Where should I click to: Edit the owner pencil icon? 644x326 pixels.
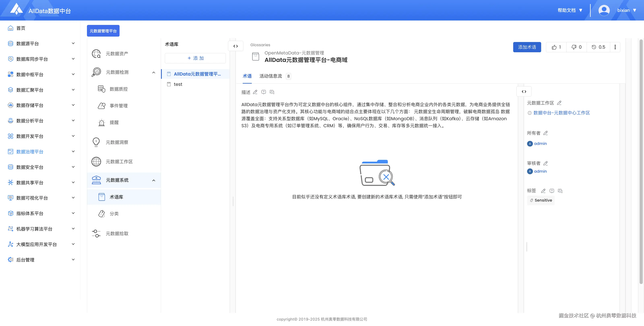(x=546, y=133)
